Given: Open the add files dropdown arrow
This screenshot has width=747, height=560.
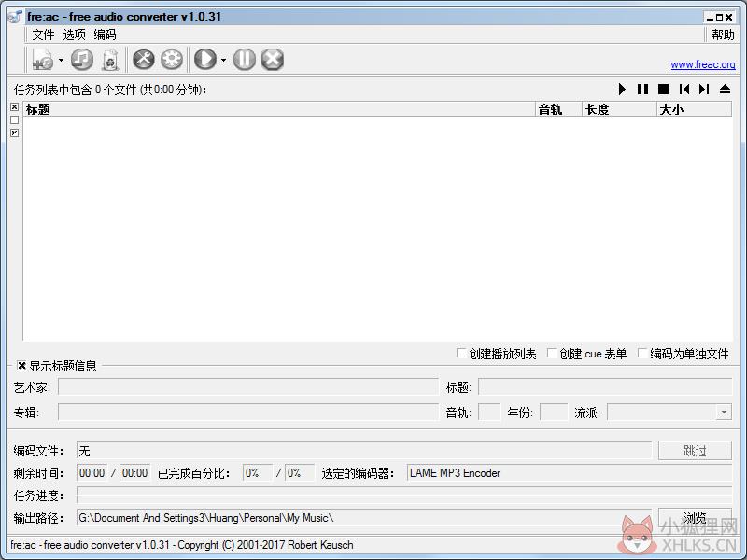Looking at the screenshot, I should click(61, 60).
